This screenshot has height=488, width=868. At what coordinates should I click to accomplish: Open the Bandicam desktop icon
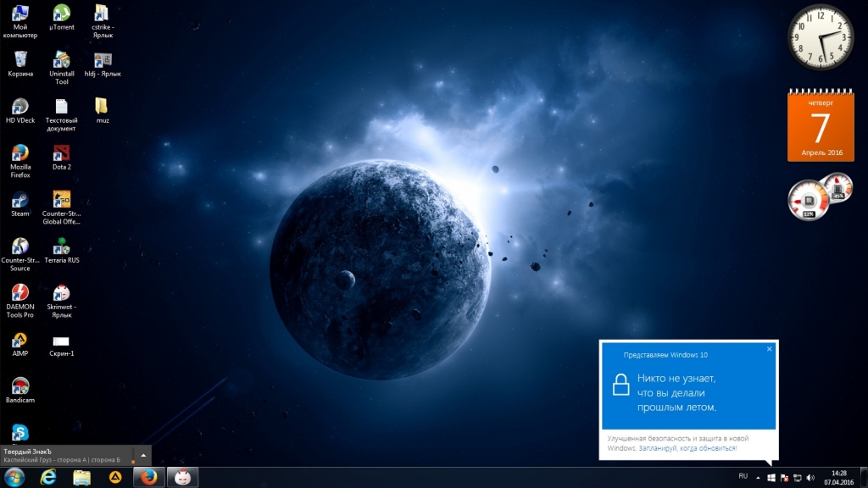coord(19,386)
